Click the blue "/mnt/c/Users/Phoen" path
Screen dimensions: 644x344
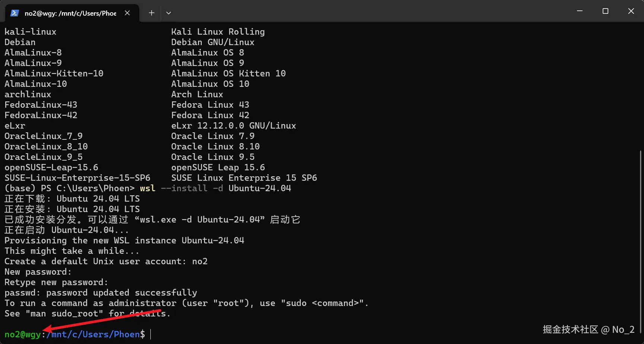(93, 334)
